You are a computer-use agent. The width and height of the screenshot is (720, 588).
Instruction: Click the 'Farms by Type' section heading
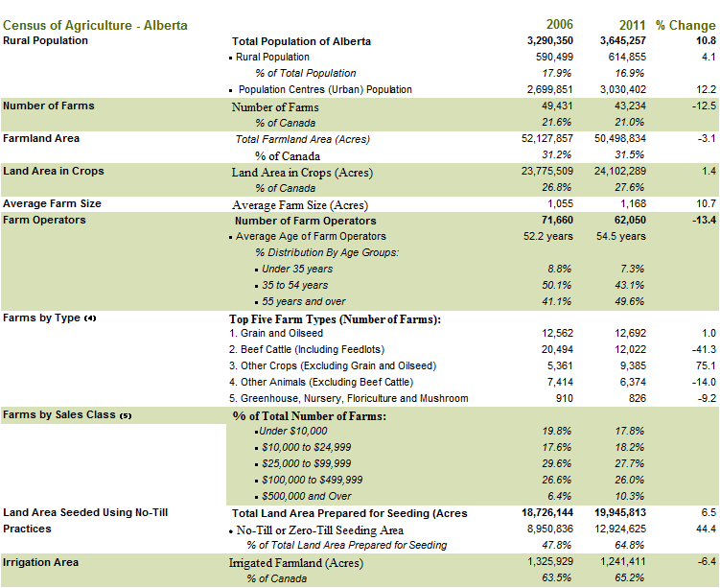(50, 318)
